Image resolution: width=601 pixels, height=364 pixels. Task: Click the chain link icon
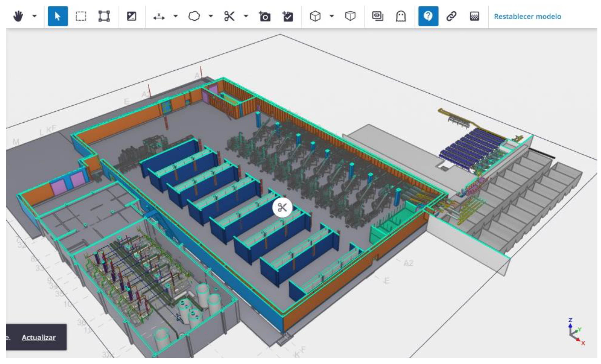coord(451,16)
